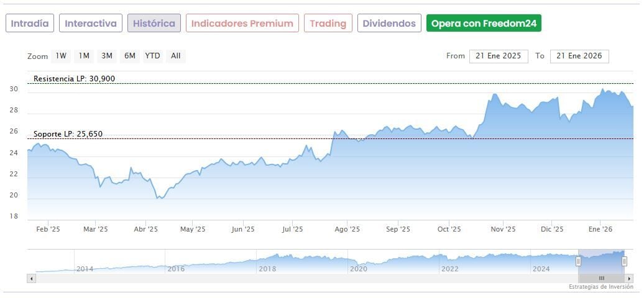Select the YTD zoom option
The image size is (644, 298).
click(152, 56)
